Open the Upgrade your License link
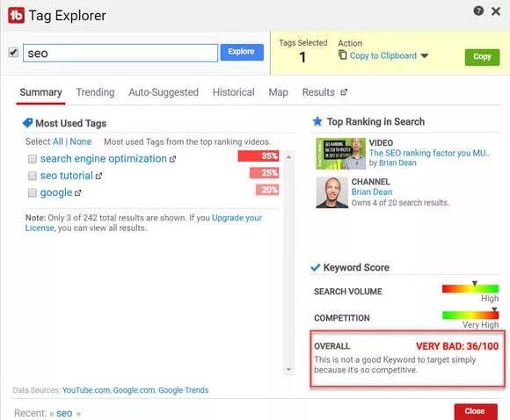Image resolution: width=510 pixels, height=420 pixels. tap(143, 222)
